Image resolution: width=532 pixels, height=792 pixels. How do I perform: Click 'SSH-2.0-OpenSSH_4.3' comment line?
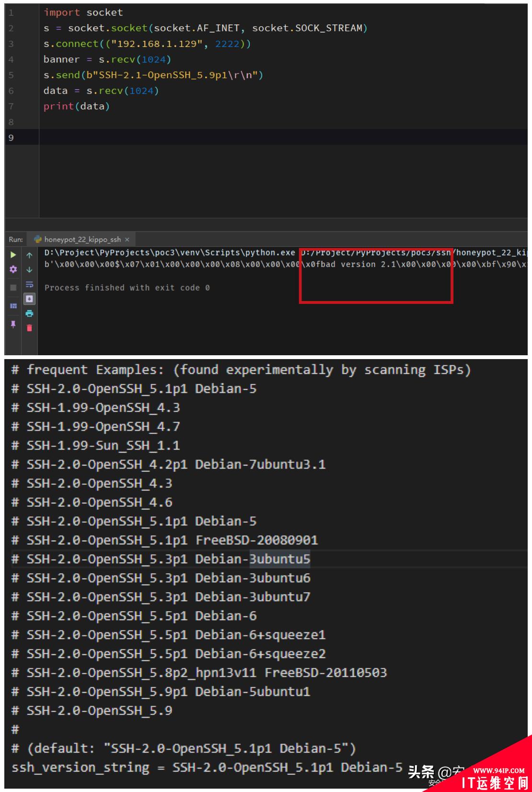pos(92,483)
